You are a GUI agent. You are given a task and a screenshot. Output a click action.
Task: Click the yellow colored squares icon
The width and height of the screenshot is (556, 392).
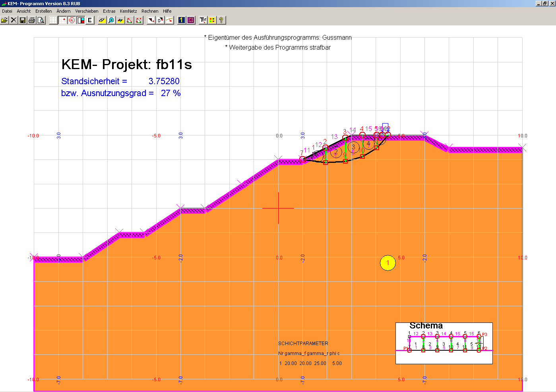(x=212, y=20)
